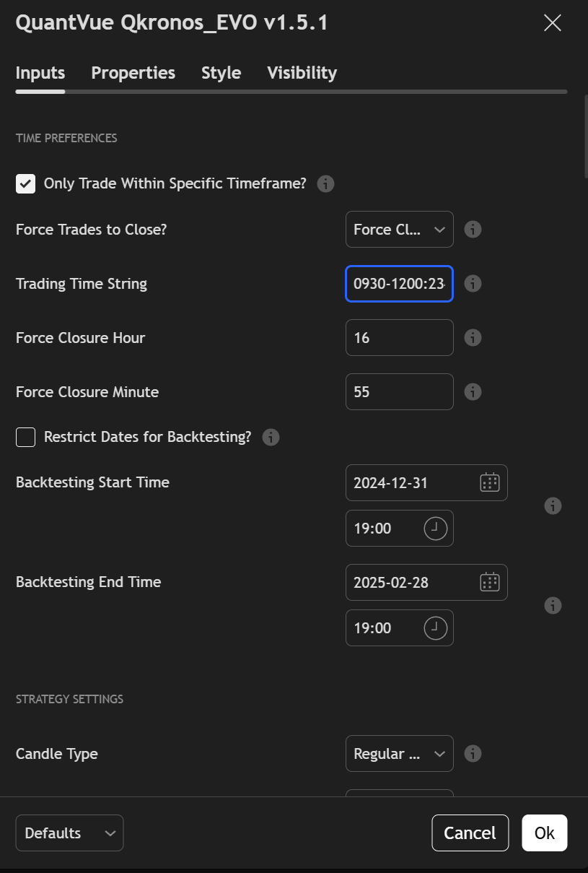Viewport: 588px width, 873px height.
Task: Uncheck Only Trade Within Specific Timeframe checkbox
Action: point(26,184)
